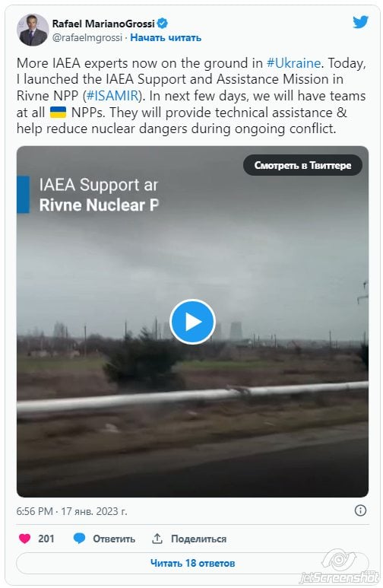
Task: Click the 'Ответить' reply label
Action: tap(114, 539)
